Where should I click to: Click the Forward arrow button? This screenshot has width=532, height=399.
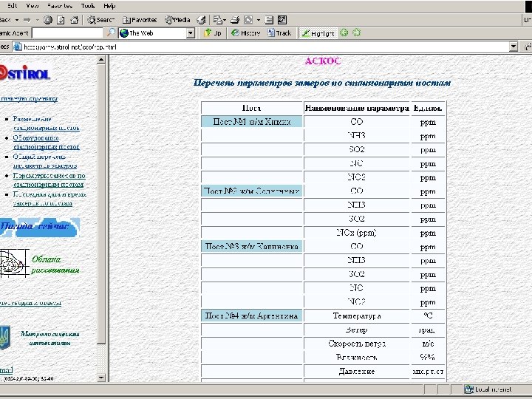[27, 20]
